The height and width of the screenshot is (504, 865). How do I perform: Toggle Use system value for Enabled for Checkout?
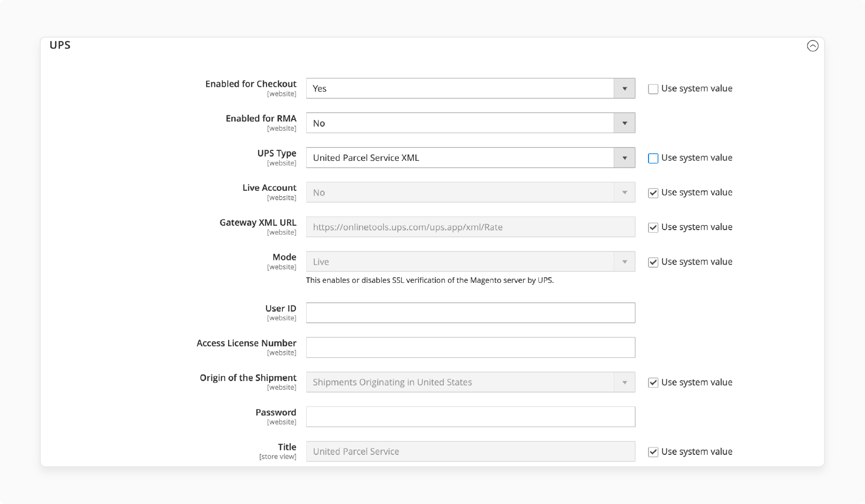click(x=653, y=89)
